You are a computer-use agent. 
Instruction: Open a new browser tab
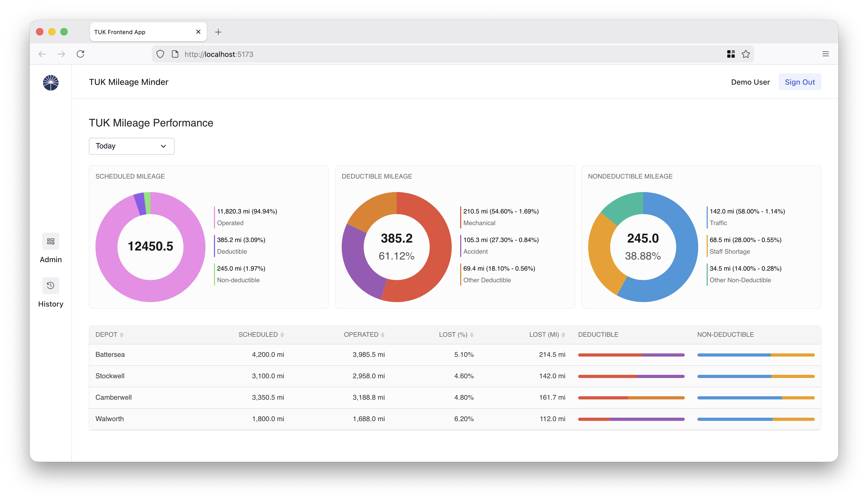pyautogui.click(x=218, y=32)
